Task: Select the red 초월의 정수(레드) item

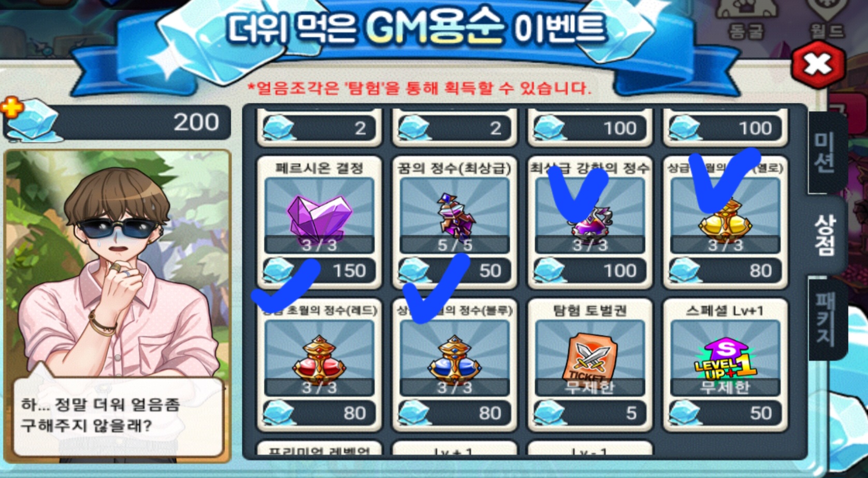Action: click(x=319, y=357)
